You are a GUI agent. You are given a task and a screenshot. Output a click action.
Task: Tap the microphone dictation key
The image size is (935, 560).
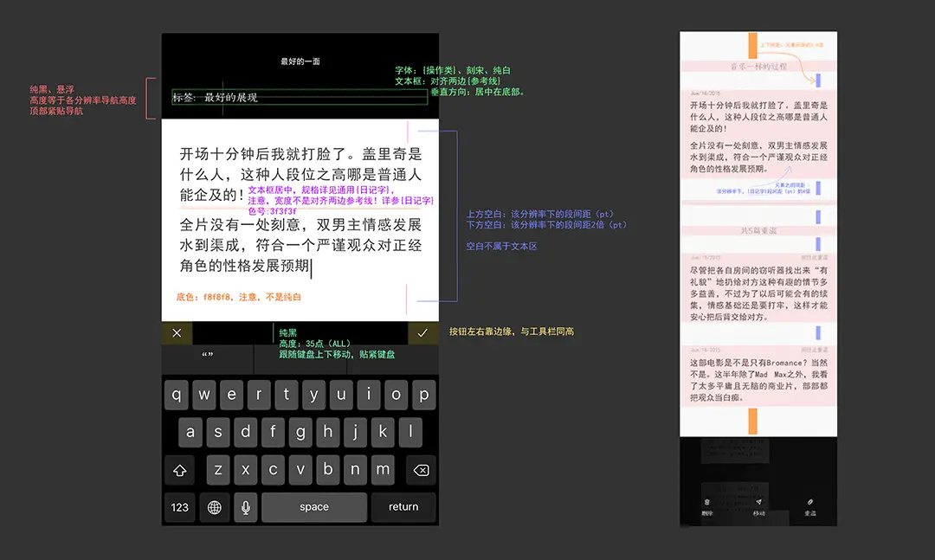(245, 507)
